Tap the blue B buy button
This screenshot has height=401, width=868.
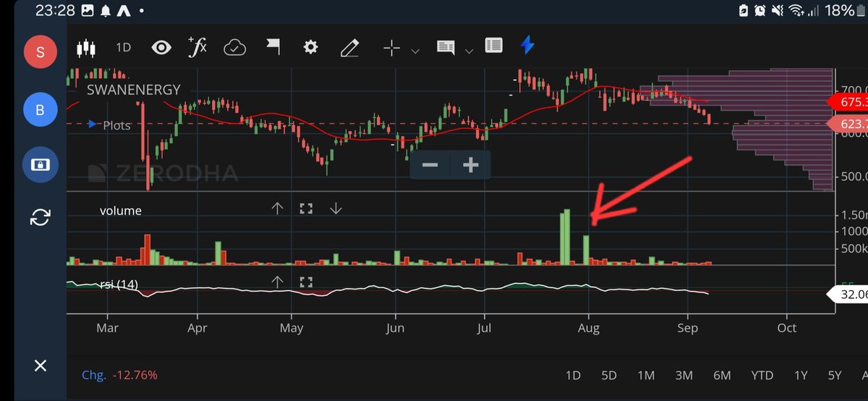pyautogui.click(x=40, y=111)
